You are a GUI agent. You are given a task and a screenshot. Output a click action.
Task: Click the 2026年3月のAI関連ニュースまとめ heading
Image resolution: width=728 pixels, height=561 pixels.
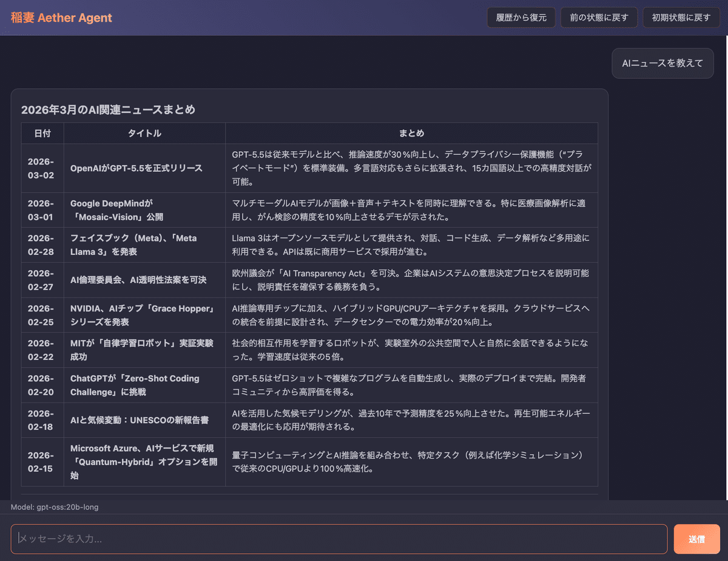108,110
